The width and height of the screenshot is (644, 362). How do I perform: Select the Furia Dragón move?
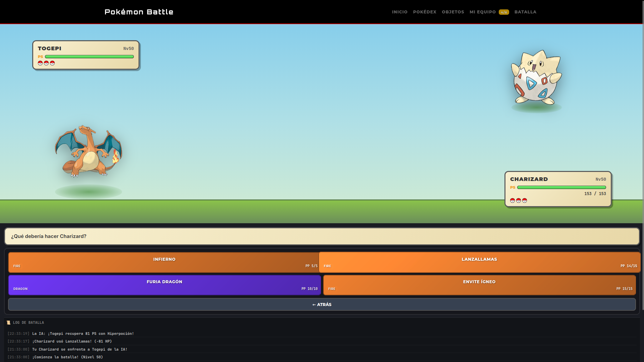point(164,285)
